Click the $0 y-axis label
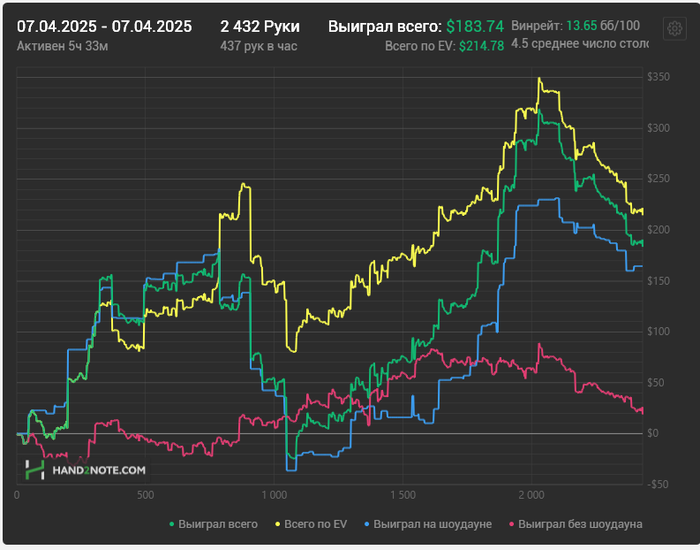 tap(653, 433)
